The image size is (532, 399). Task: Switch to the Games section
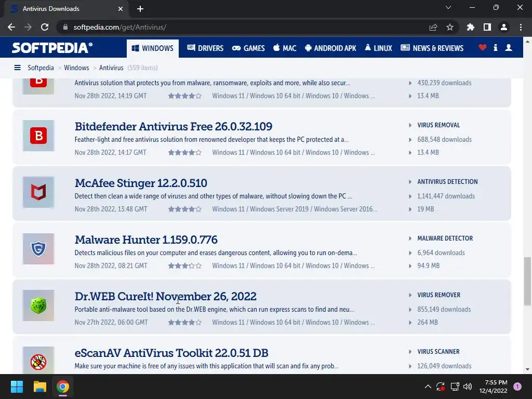tap(248, 48)
